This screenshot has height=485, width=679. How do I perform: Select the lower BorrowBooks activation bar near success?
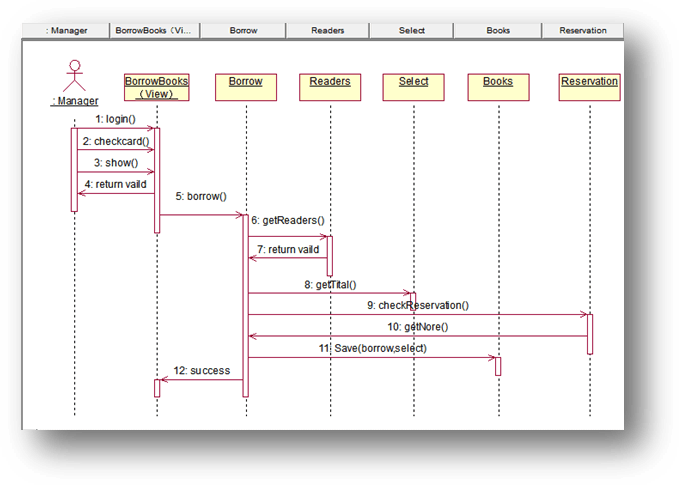(x=157, y=388)
